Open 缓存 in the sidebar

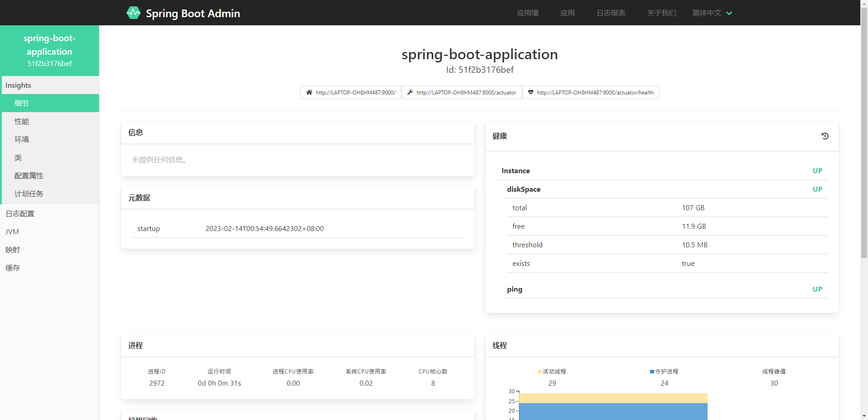[x=50, y=268]
